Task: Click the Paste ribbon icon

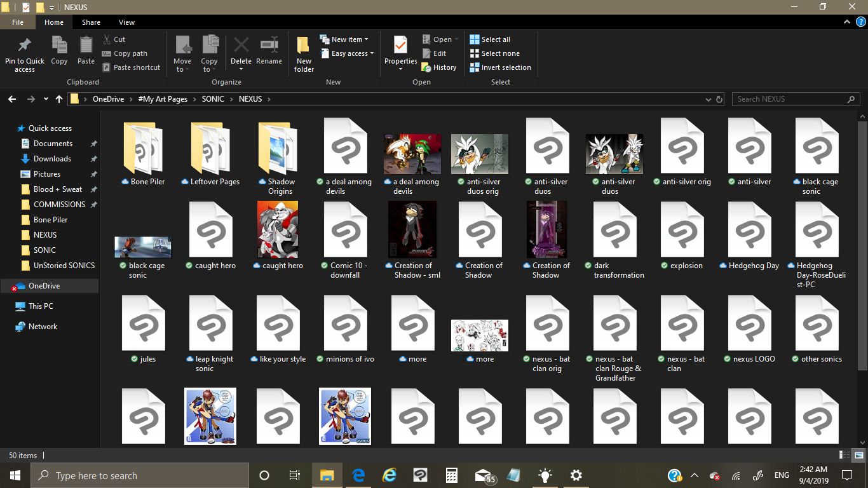Action: click(x=86, y=45)
